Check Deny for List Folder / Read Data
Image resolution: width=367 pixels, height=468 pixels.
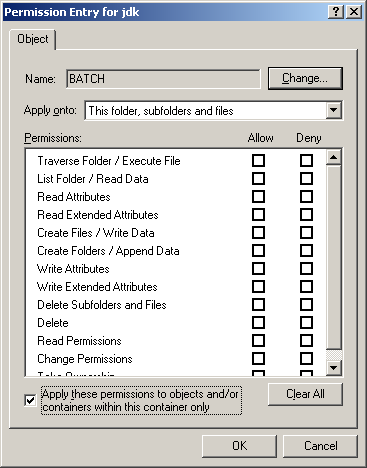306,178
